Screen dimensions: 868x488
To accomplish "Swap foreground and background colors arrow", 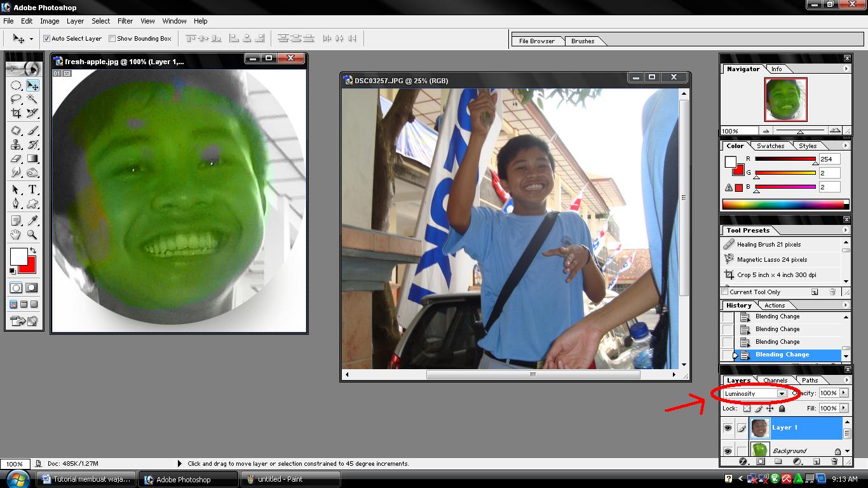I will pos(33,250).
